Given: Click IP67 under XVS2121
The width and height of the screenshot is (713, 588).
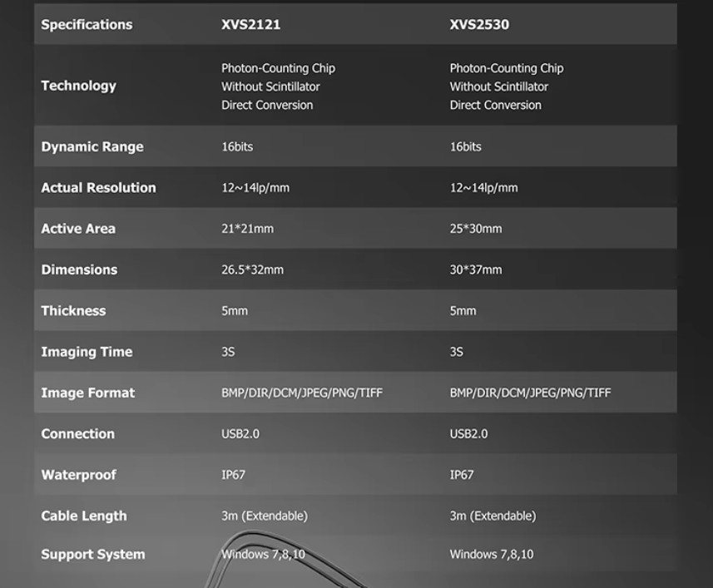Looking at the screenshot, I should (233, 475).
